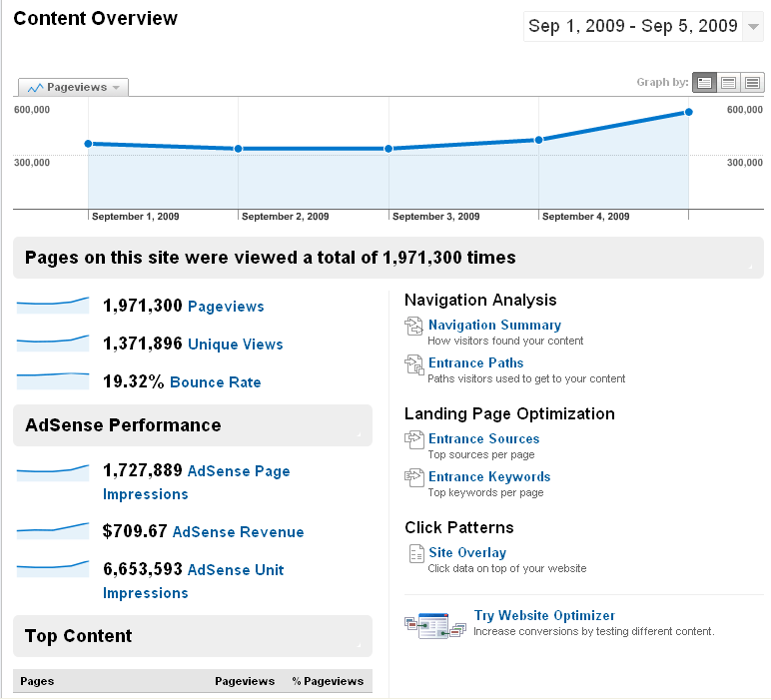Click 'How visitors found your content' text

tap(505, 341)
